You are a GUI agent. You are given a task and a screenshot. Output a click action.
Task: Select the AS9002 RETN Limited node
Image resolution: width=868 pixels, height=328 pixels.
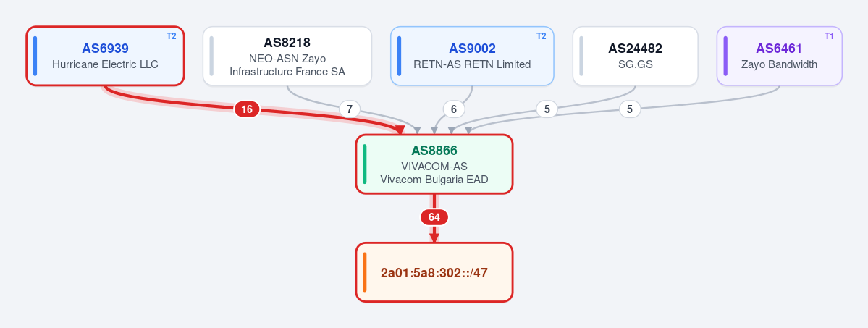click(472, 56)
